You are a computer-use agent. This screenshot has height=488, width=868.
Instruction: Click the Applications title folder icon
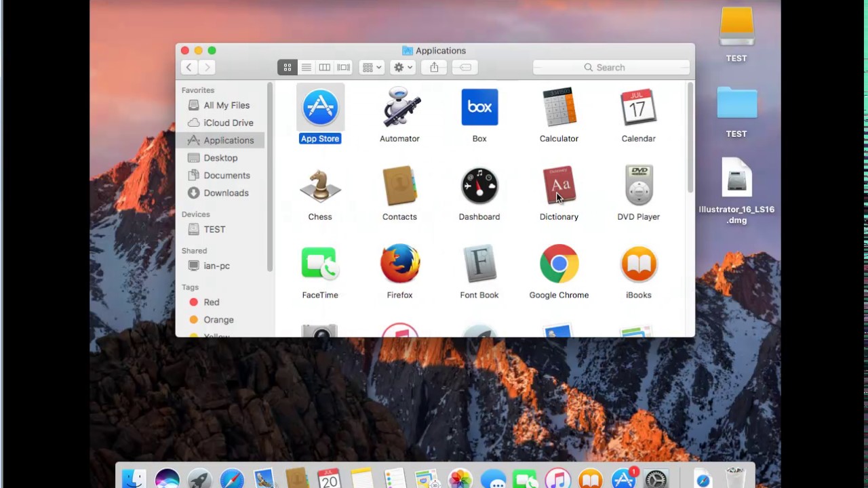coord(408,51)
